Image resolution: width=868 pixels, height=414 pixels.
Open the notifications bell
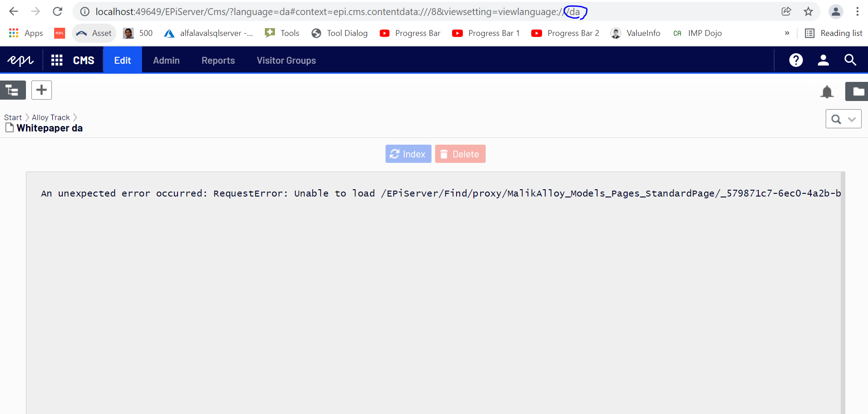coord(827,92)
